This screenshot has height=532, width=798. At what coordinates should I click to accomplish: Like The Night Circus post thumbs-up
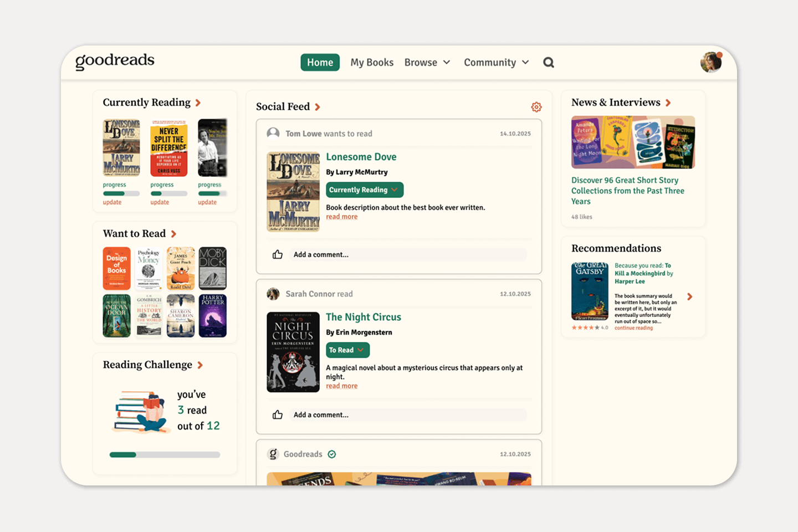(x=278, y=415)
